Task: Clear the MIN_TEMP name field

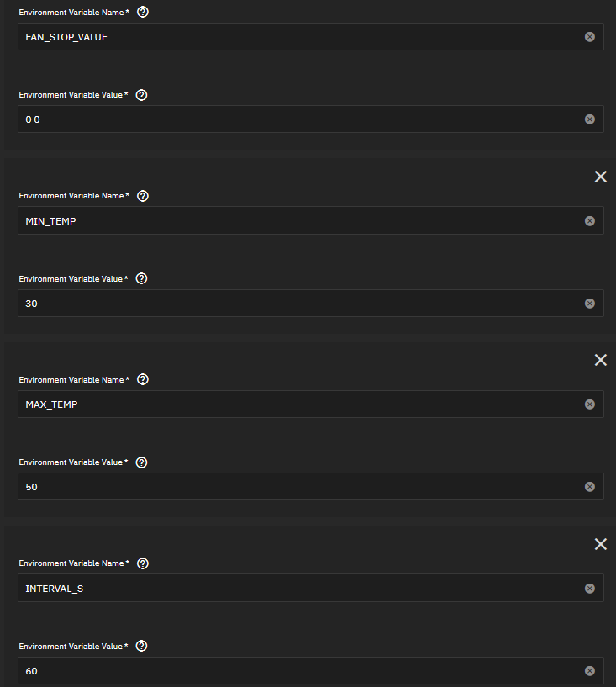Action: coord(589,221)
